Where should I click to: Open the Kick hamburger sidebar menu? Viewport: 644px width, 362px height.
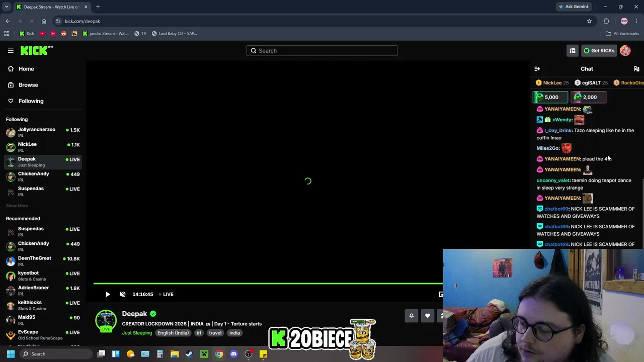11,50
